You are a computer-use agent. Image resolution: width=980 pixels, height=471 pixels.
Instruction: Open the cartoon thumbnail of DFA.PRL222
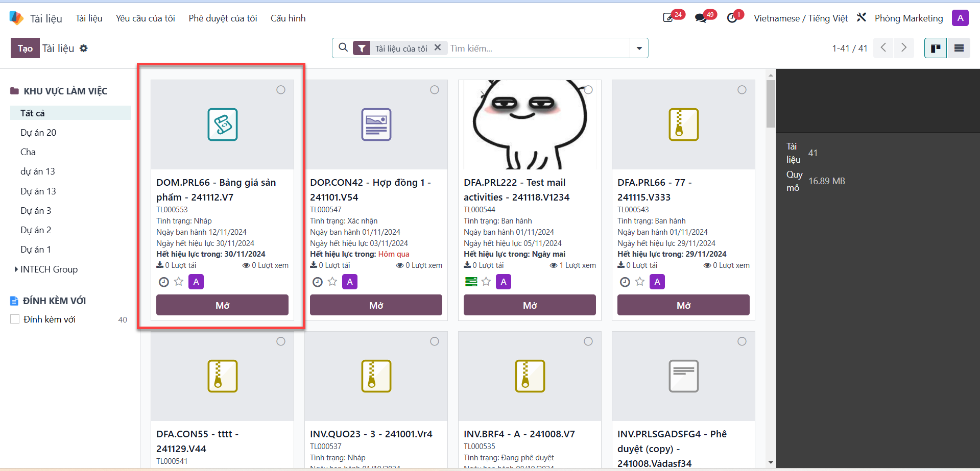pyautogui.click(x=530, y=125)
